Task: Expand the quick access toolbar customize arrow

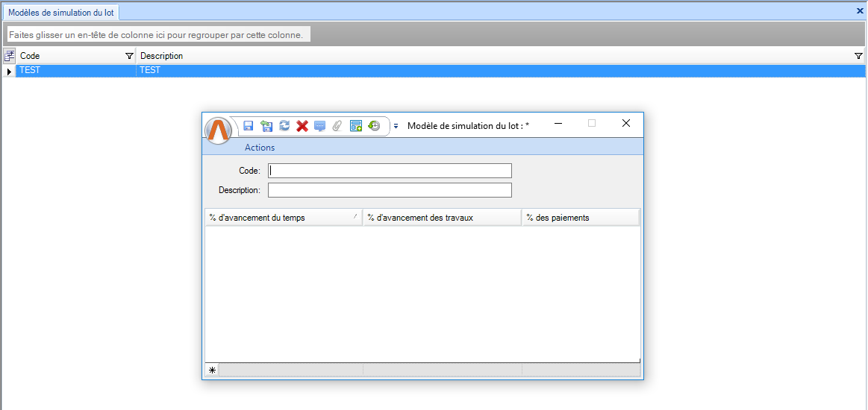Action: (396, 126)
